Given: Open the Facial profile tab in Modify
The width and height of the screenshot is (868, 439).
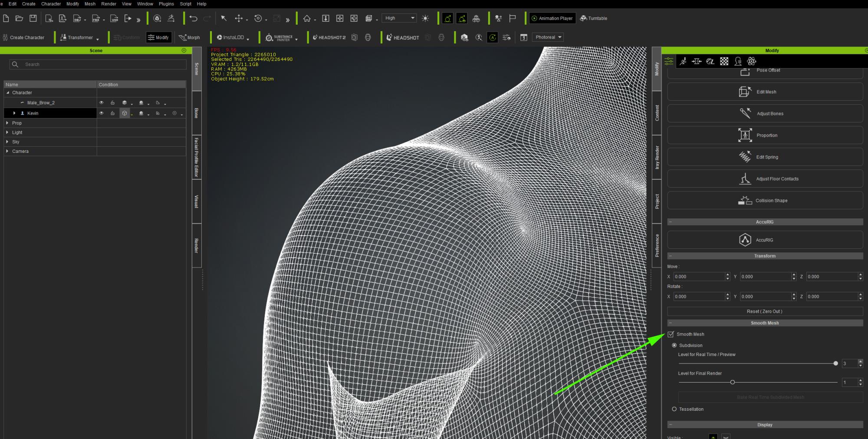Looking at the screenshot, I should tap(738, 61).
